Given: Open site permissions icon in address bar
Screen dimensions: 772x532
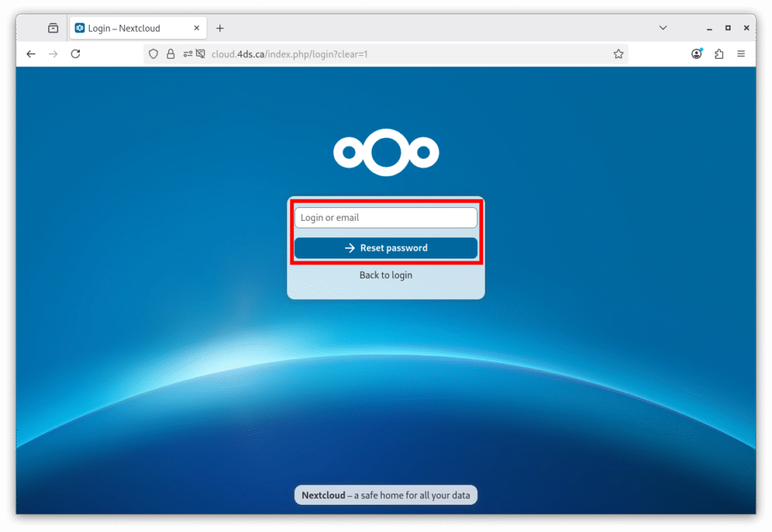Looking at the screenshot, I should (x=188, y=54).
